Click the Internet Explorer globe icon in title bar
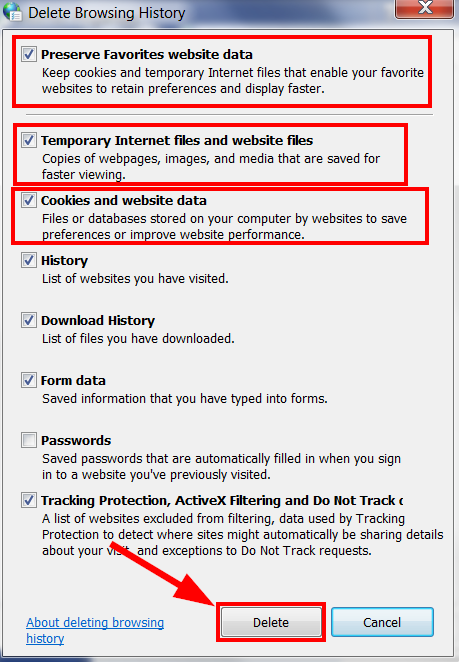 point(12,11)
